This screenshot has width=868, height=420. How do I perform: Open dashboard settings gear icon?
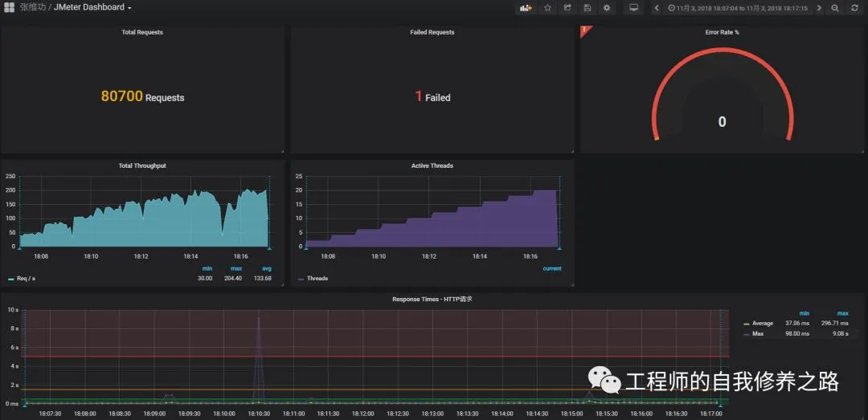pos(607,8)
